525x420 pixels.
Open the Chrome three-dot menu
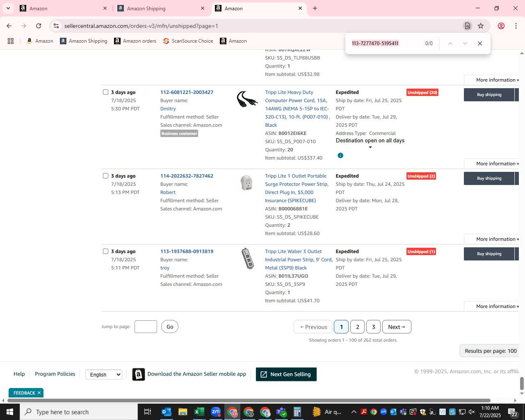pos(516,26)
